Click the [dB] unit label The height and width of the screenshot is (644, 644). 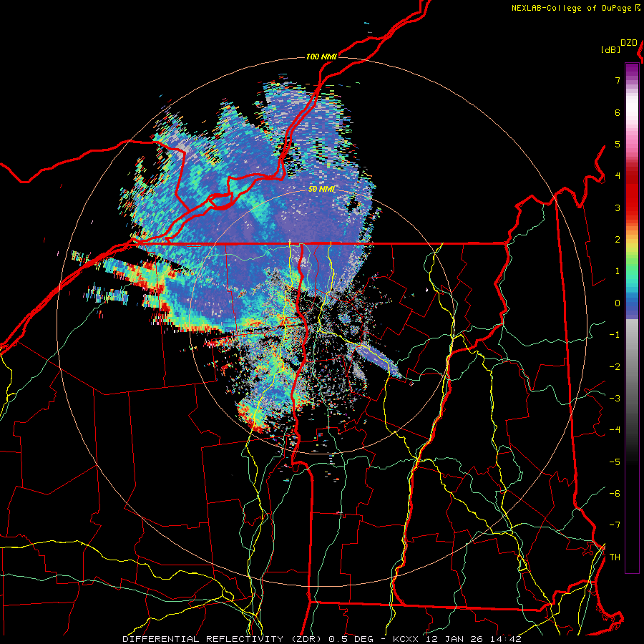point(610,49)
